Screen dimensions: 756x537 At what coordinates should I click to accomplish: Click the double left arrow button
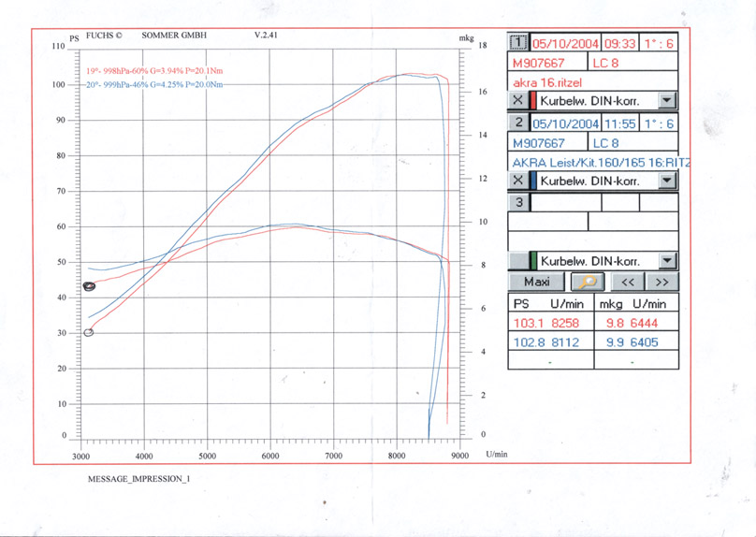tap(629, 282)
